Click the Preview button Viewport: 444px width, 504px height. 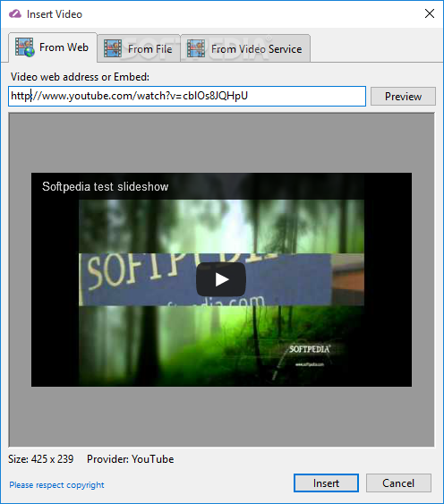[403, 96]
